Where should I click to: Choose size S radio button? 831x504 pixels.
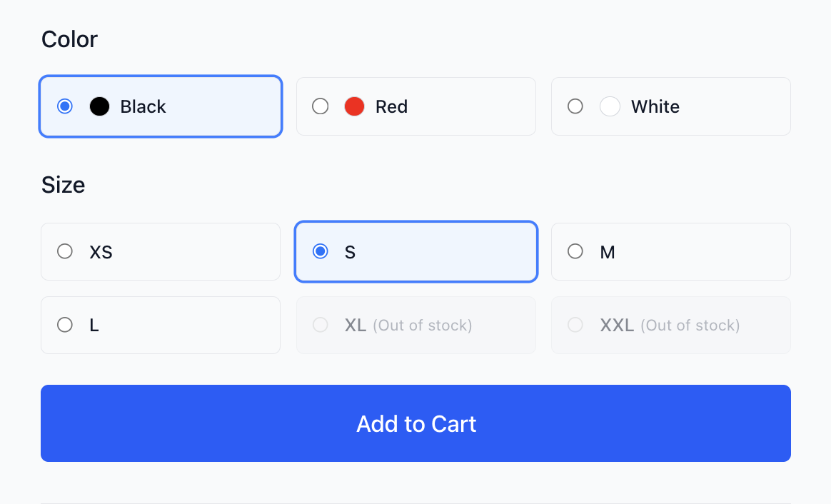(x=321, y=251)
